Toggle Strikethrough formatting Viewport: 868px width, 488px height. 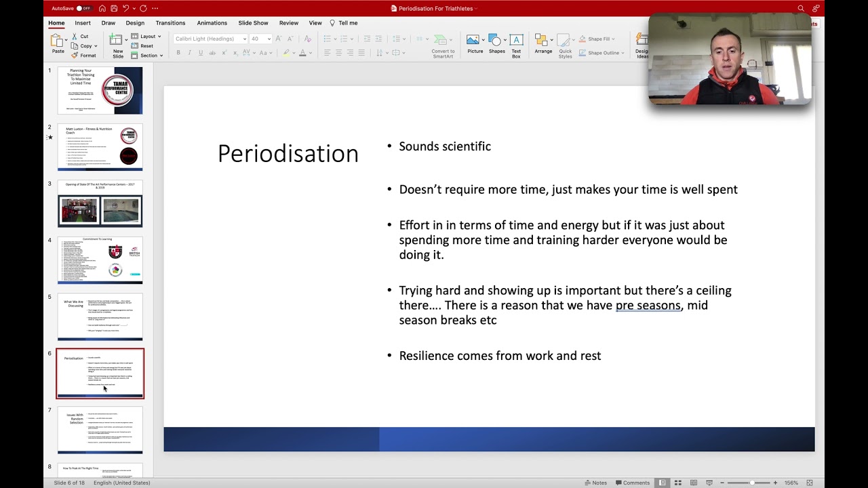(212, 53)
